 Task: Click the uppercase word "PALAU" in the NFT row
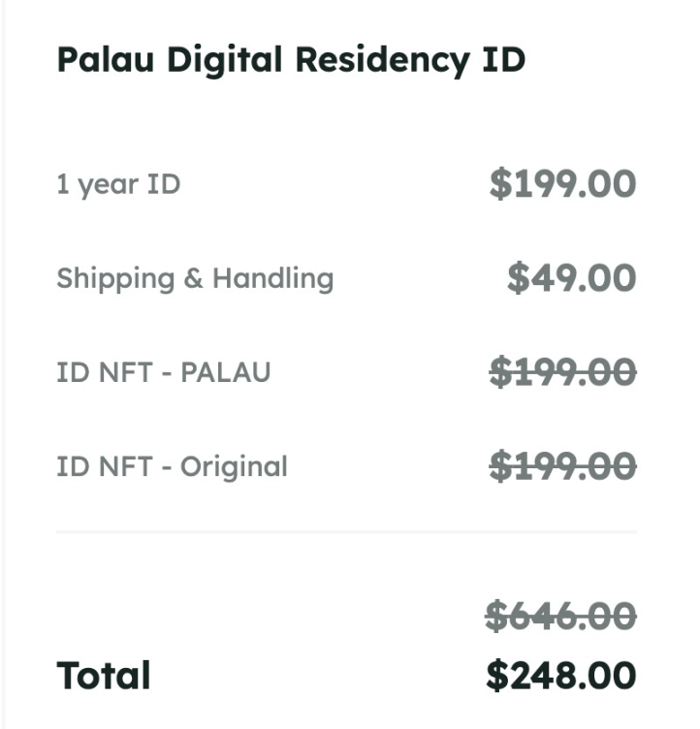[x=226, y=372]
